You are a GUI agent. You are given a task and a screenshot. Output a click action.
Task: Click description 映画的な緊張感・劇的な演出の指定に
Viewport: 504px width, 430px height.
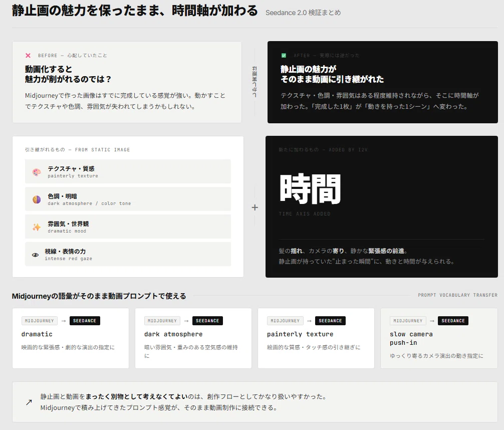pos(68,347)
